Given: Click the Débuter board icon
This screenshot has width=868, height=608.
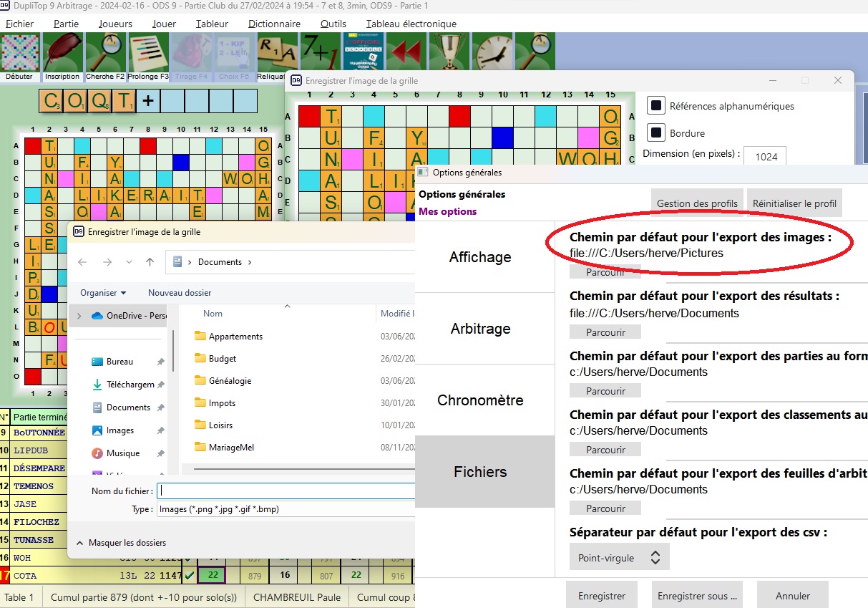Looking at the screenshot, I should click(x=19, y=52).
